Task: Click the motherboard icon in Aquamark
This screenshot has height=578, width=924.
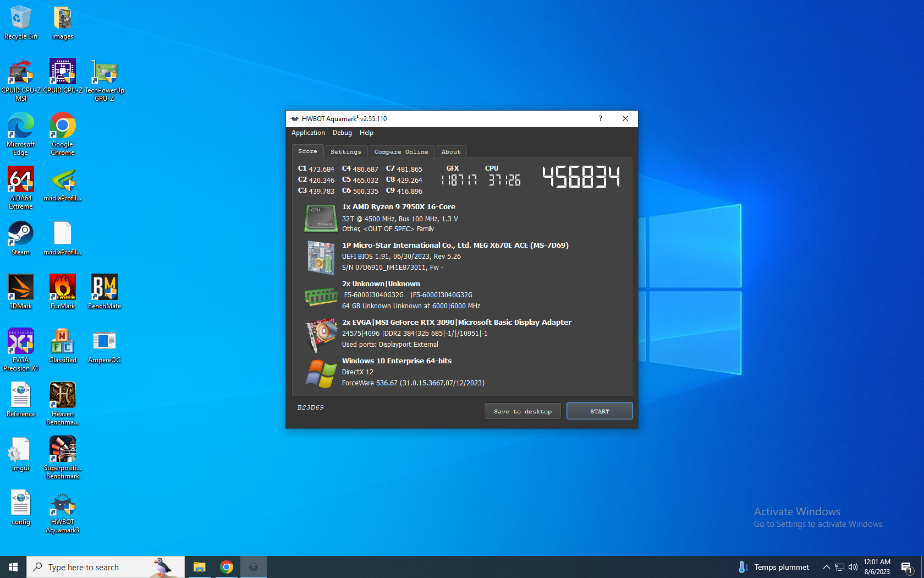Action: (x=321, y=257)
